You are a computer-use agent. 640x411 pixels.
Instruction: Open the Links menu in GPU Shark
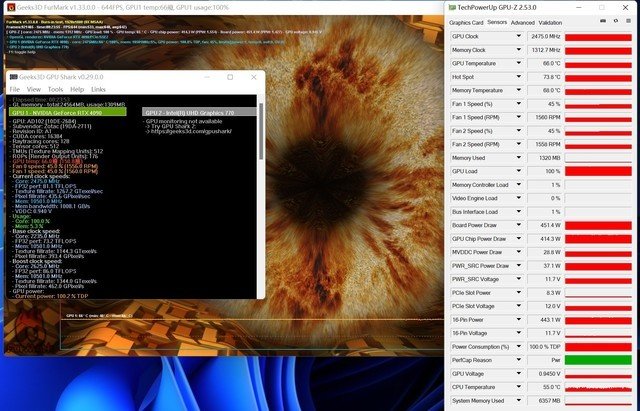(98, 89)
